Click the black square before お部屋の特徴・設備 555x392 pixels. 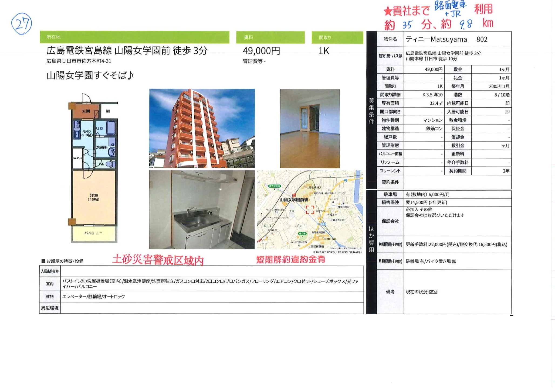tap(43, 261)
